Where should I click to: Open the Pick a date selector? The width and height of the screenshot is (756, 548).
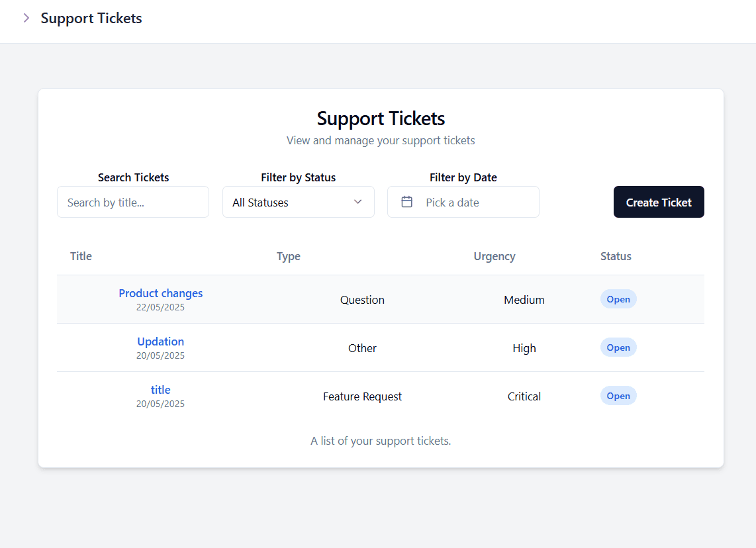click(463, 202)
